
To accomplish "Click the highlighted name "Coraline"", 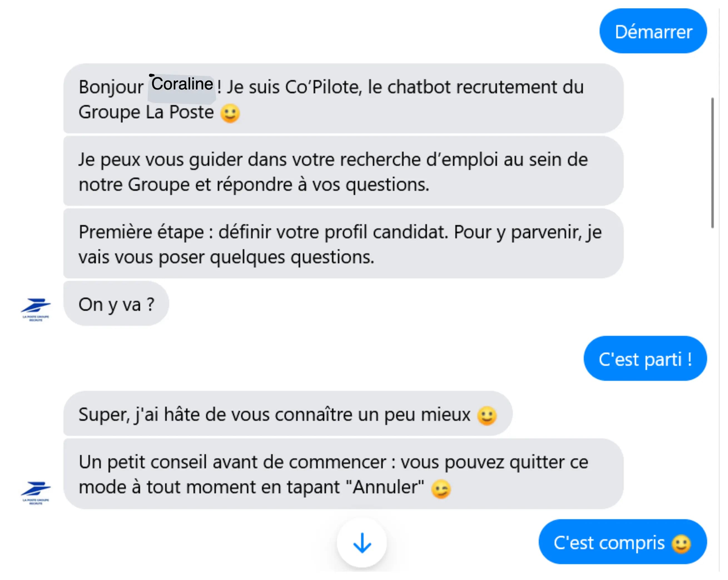I will point(181,84).
